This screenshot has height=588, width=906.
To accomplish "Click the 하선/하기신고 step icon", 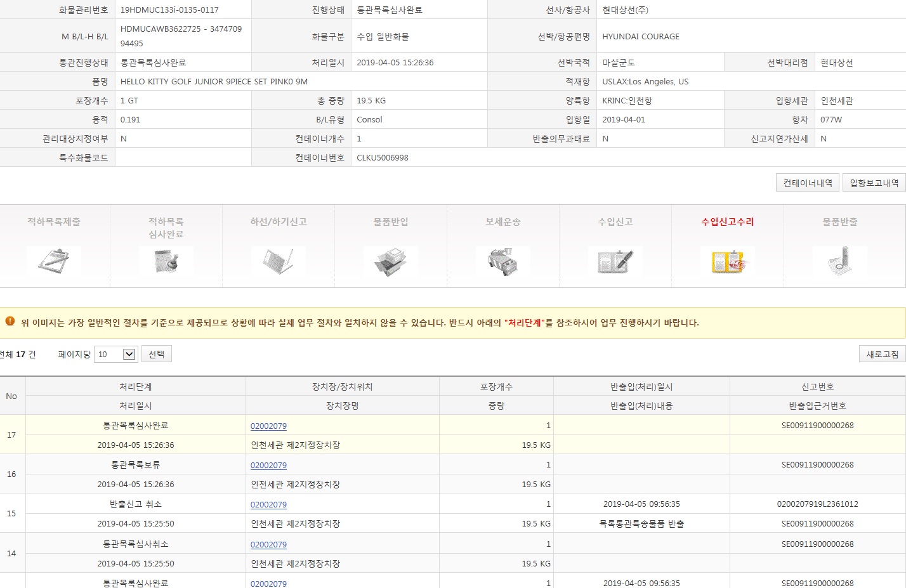I will coord(279,260).
